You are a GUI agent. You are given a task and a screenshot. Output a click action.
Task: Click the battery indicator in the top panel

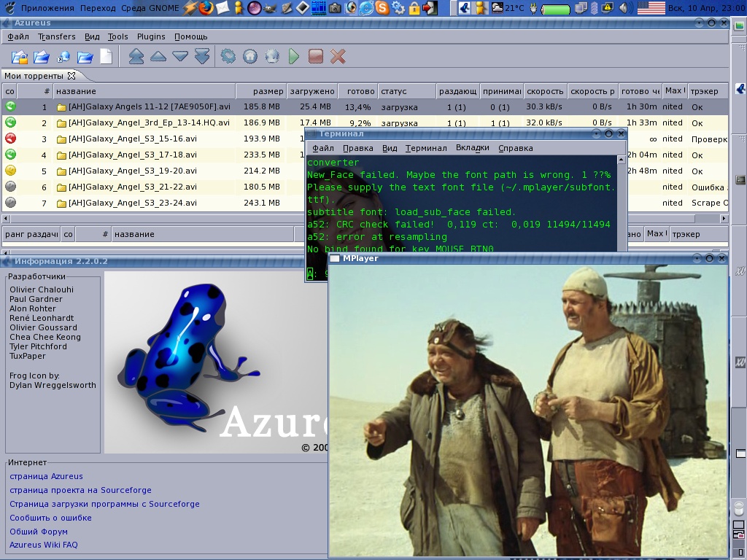tap(556, 9)
